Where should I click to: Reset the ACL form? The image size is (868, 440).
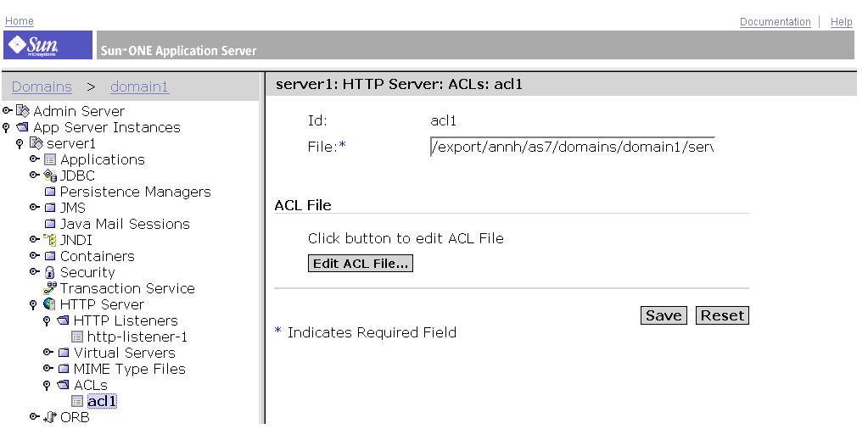(722, 315)
